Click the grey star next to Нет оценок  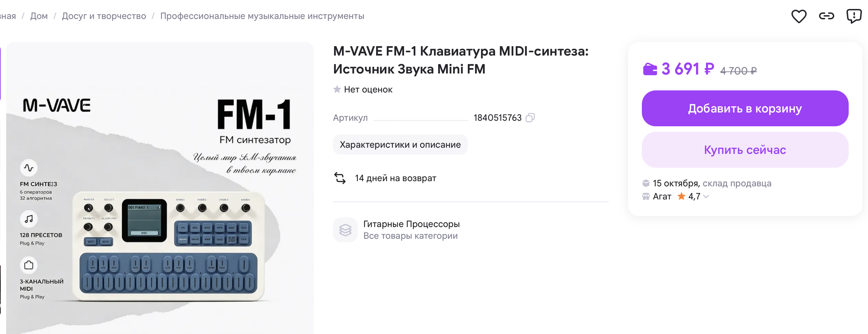[x=337, y=89]
